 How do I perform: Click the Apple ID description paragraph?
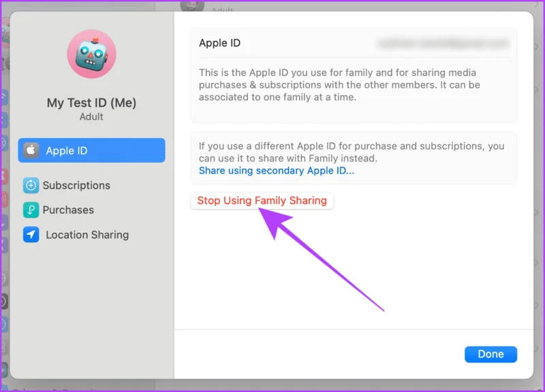[339, 85]
